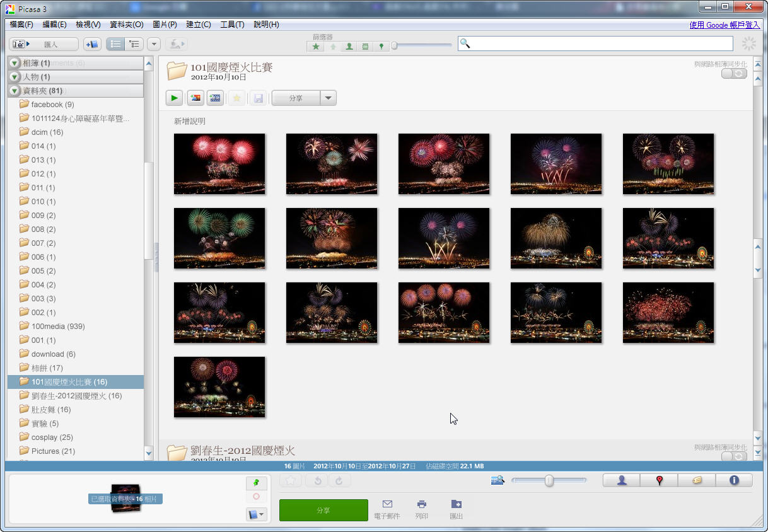Switch library to tree folder view
The image size is (768, 532).
click(x=134, y=44)
